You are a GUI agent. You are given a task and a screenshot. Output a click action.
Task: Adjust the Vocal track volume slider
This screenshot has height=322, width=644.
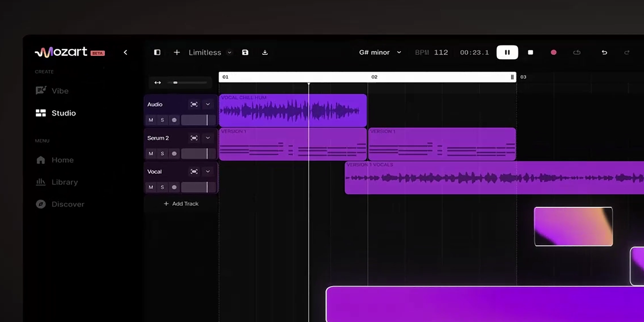click(x=198, y=187)
